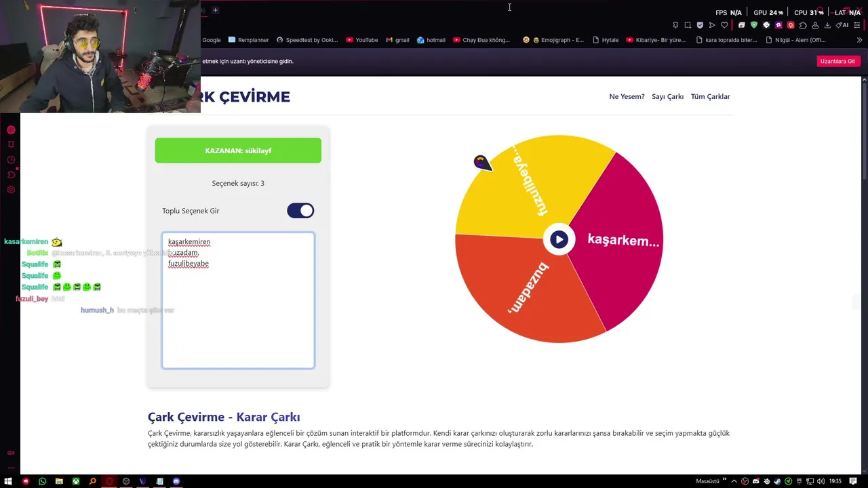Click the Seçenek sayısı: 3 text

pos(238,183)
